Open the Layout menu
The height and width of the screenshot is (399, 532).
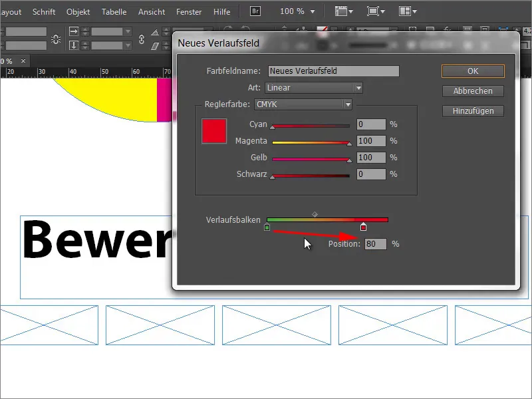(x=10, y=12)
